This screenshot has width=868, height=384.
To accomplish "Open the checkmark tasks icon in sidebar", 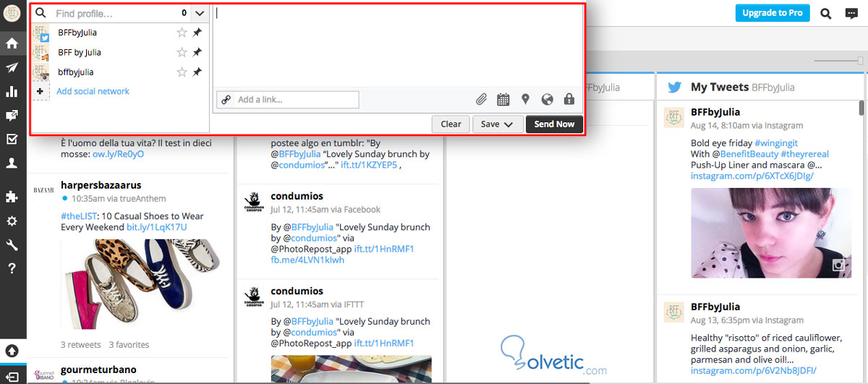I will pyautogui.click(x=12, y=140).
